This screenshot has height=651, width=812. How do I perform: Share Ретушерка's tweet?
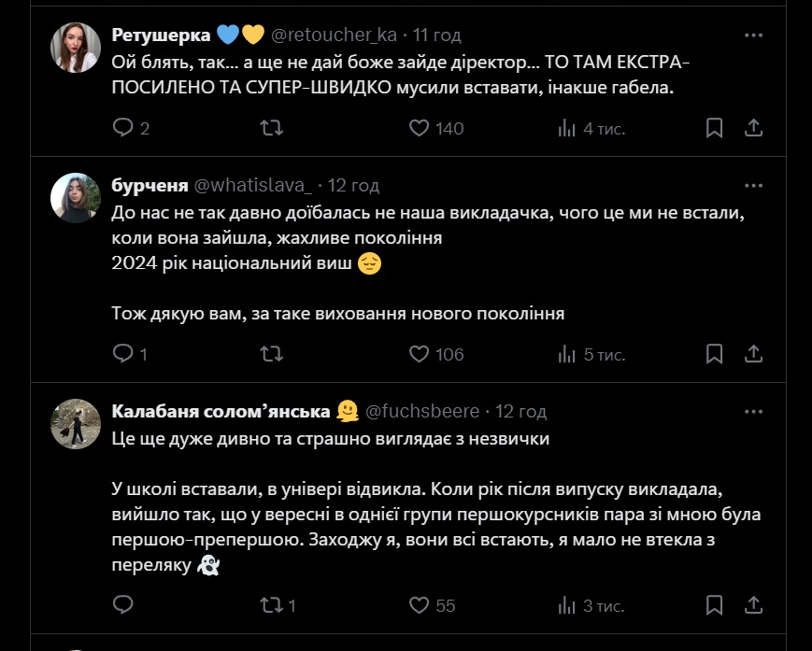754,128
